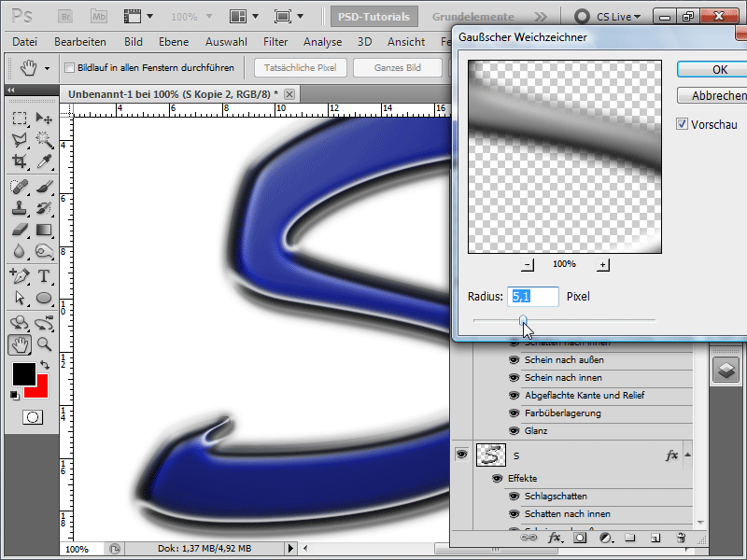This screenshot has height=560, width=747.
Task: Activate the Crop tool
Action: pyautogui.click(x=19, y=161)
